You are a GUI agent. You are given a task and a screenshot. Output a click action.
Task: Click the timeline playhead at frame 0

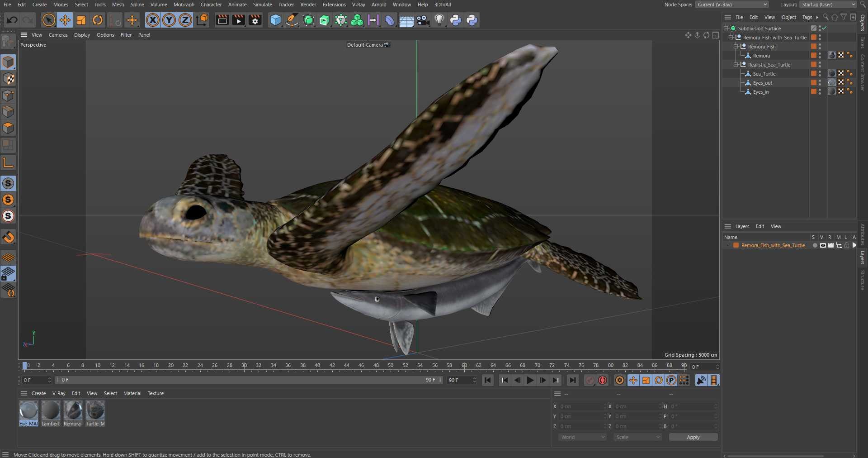pyautogui.click(x=24, y=366)
